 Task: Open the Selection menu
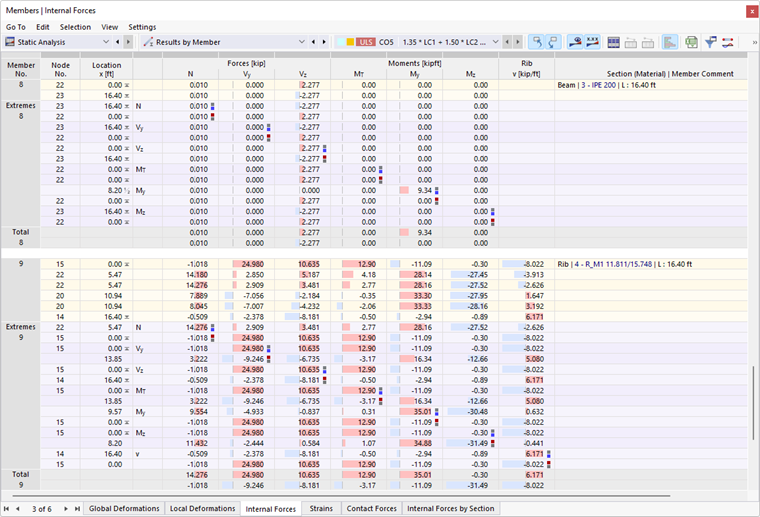75,27
